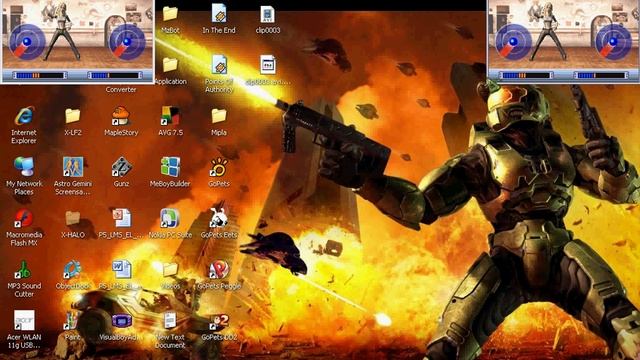Select the clip0003 AVI file icon
This screenshot has height=360, width=640.
coord(267,15)
